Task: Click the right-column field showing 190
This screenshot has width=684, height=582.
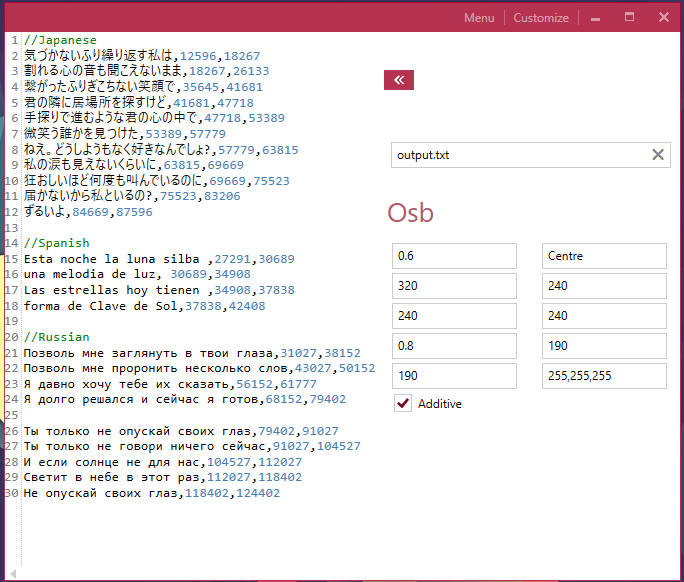Action: 604,346
